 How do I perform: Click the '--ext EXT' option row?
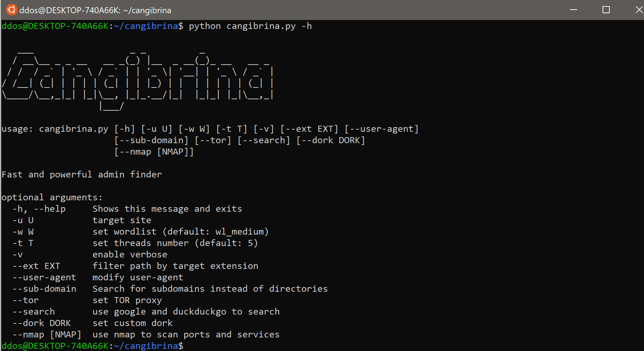coord(36,266)
